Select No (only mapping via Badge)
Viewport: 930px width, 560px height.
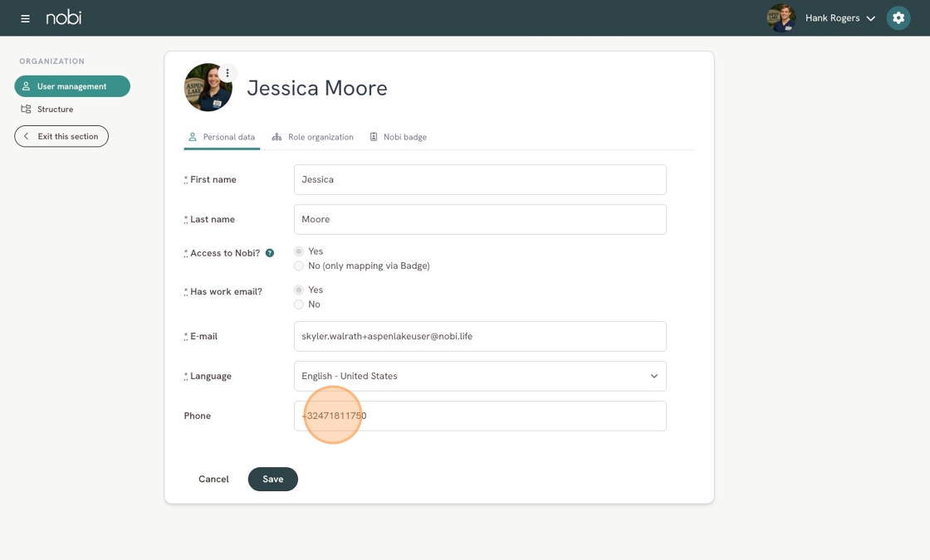coord(299,266)
